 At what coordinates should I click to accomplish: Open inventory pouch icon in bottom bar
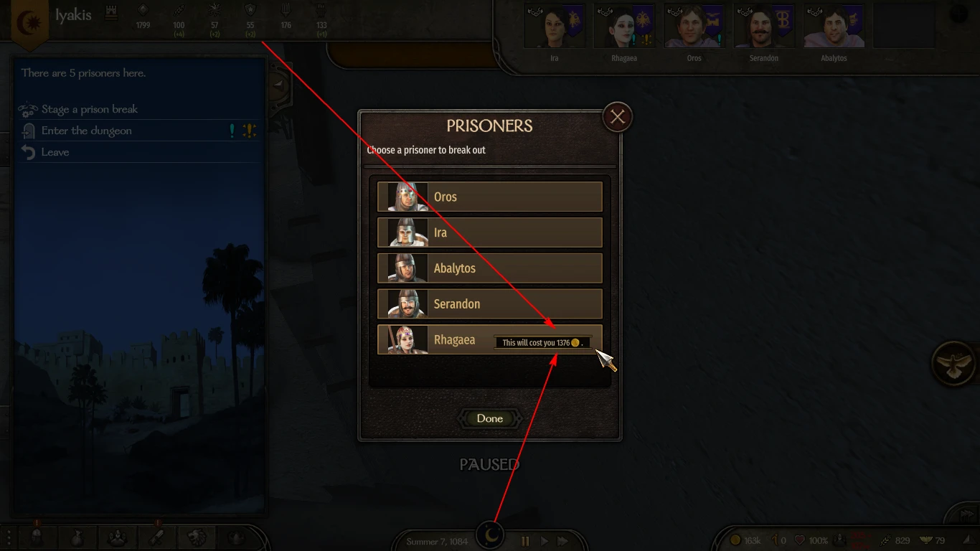click(x=77, y=537)
